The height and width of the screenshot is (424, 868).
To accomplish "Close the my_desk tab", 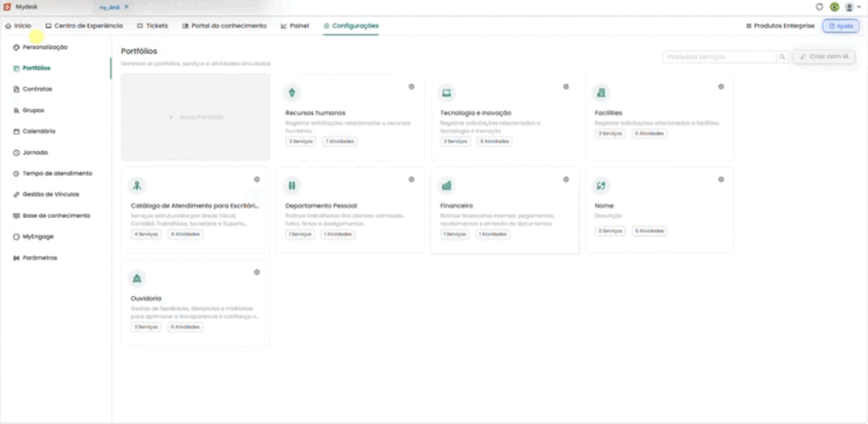I will pos(126,7).
